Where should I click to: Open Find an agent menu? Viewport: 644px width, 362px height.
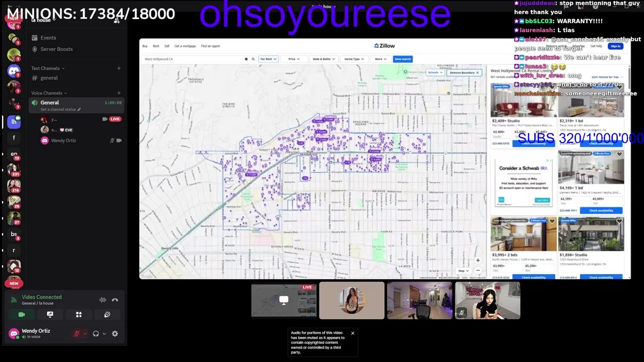click(210, 46)
